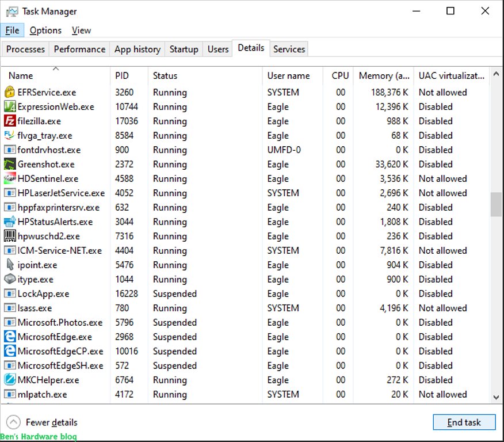Sort by the CPU column header
Screen dimensions: 504x442
tap(338, 75)
